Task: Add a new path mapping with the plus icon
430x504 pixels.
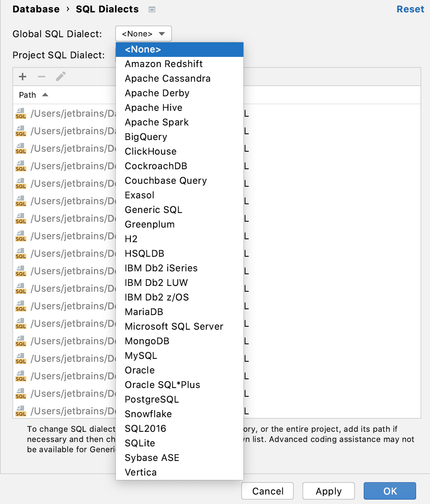Action: tap(22, 77)
